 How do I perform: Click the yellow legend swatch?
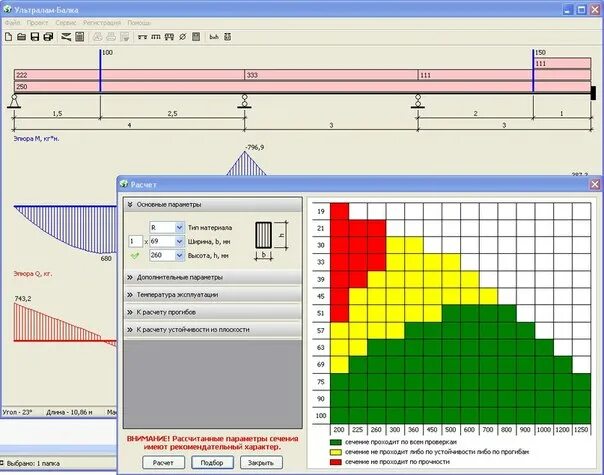point(336,452)
